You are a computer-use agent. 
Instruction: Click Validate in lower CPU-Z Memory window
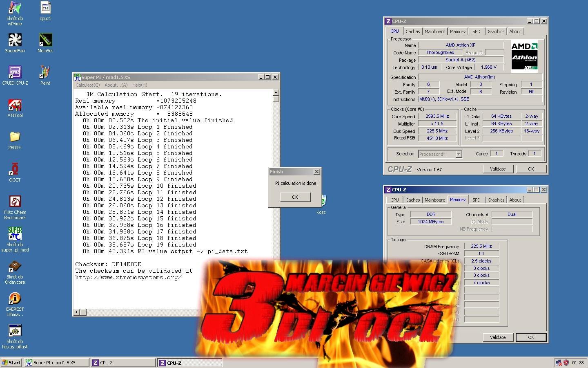point(498,337)
